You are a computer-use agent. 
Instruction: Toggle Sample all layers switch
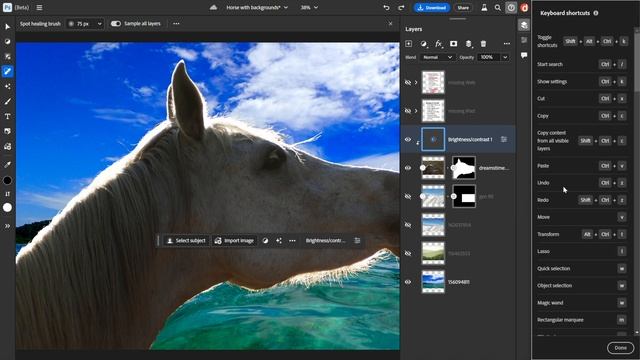(116, 24)
